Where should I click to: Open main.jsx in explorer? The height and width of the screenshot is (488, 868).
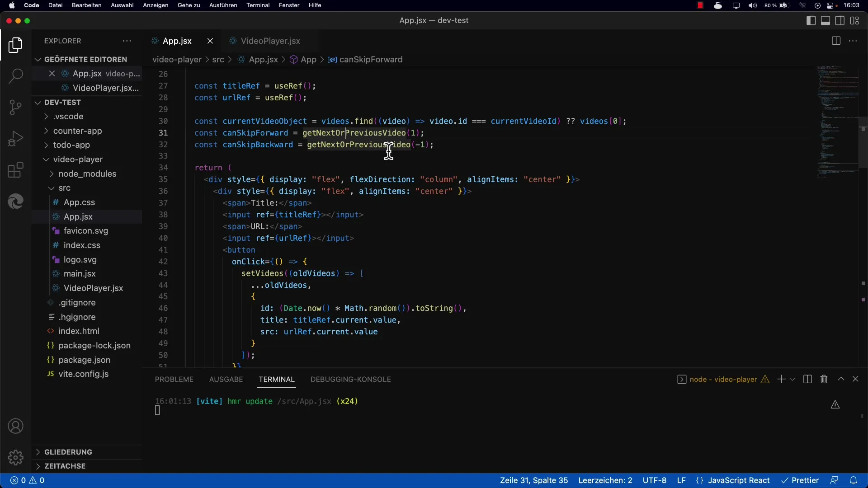click(80, 273)
